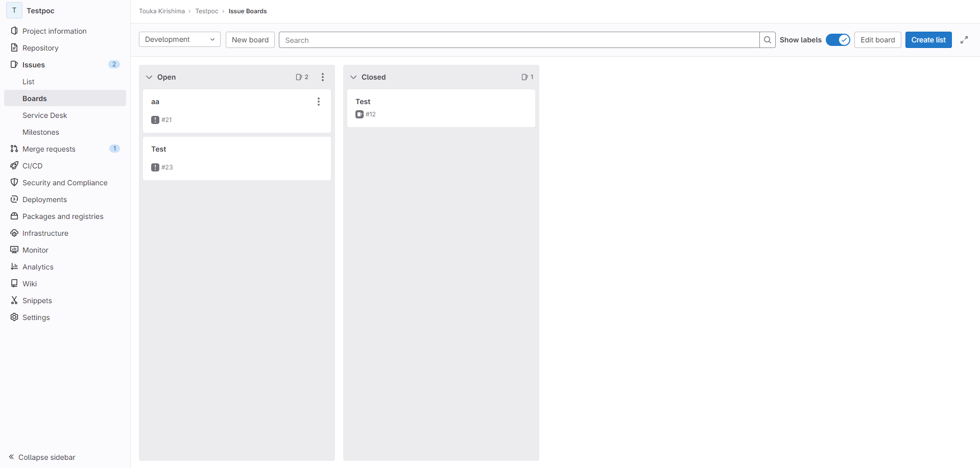Click the Settings gear icon in sidebar
The image size is (980, 468).
14,317
